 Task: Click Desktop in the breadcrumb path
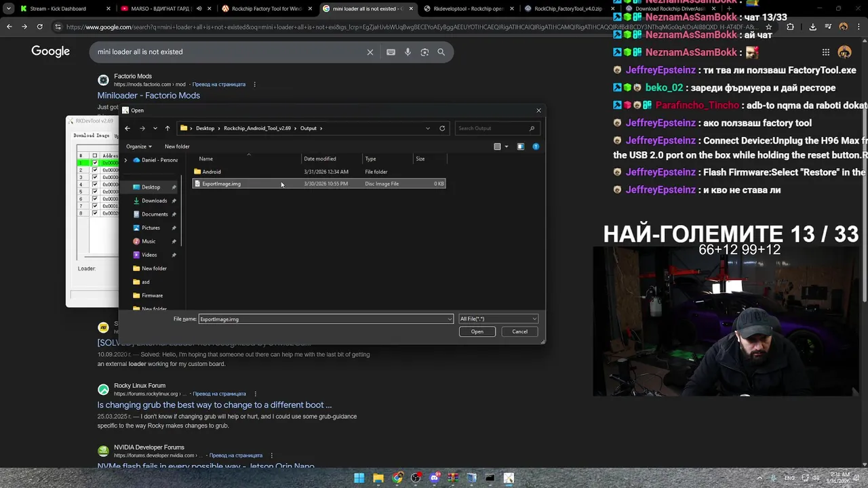tap(205, 128)
